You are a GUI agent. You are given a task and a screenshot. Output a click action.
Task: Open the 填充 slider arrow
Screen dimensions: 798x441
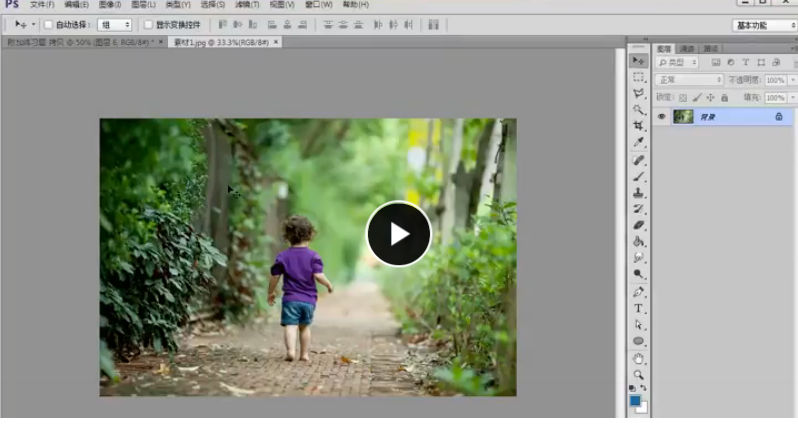pos(792,97)
